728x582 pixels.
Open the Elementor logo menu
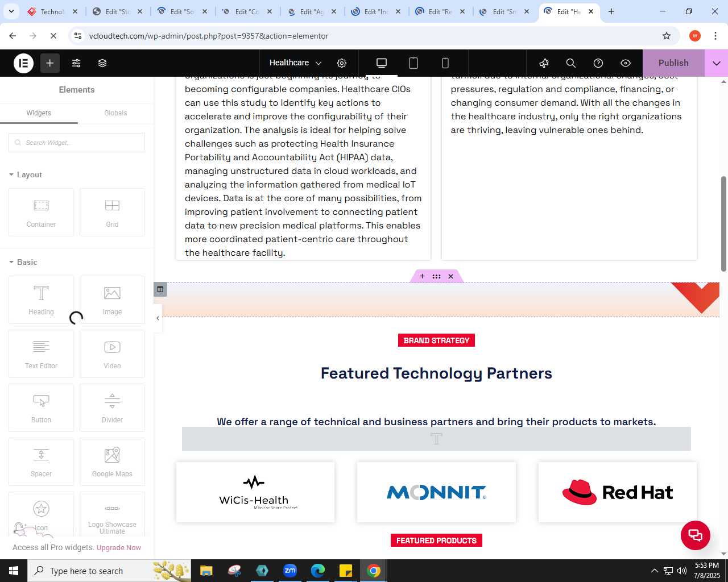click(x=24, y=63)
